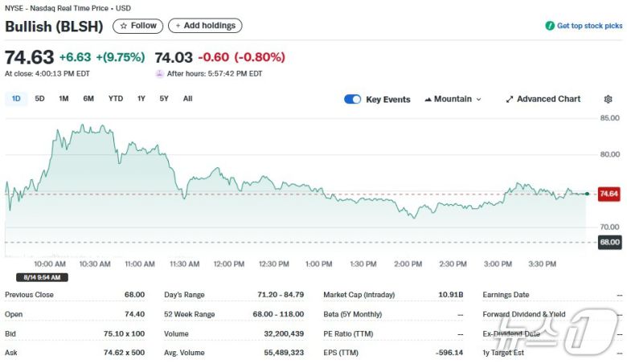Image resolution: width=627 pixels, height=364 pixels.
Task: Click the green top stock picks badge icon
Action: pyautogui.click(x=550, y=26)
